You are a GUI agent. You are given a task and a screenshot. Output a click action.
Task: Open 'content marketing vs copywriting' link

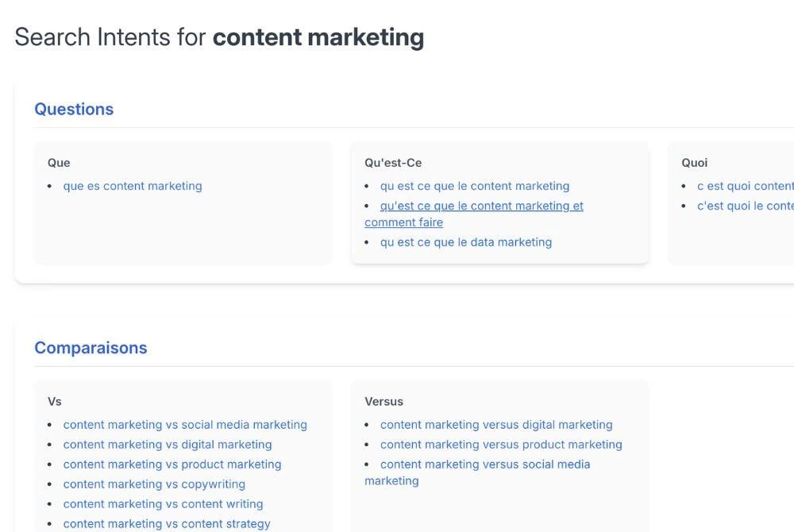pyautogui.click(x=154, y=484)
